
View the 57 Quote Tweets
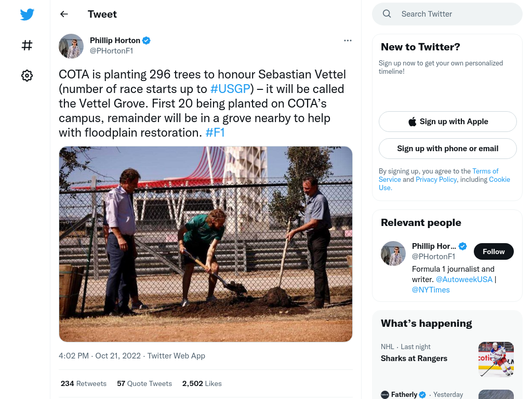pyautogui.click(x=144, y=383)
